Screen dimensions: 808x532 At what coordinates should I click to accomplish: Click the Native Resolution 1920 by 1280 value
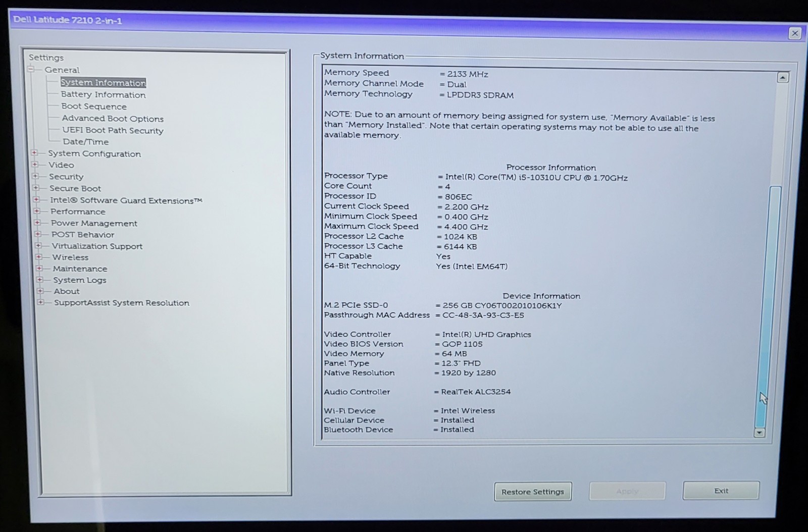pyautogui.click(x=469, y=373)
